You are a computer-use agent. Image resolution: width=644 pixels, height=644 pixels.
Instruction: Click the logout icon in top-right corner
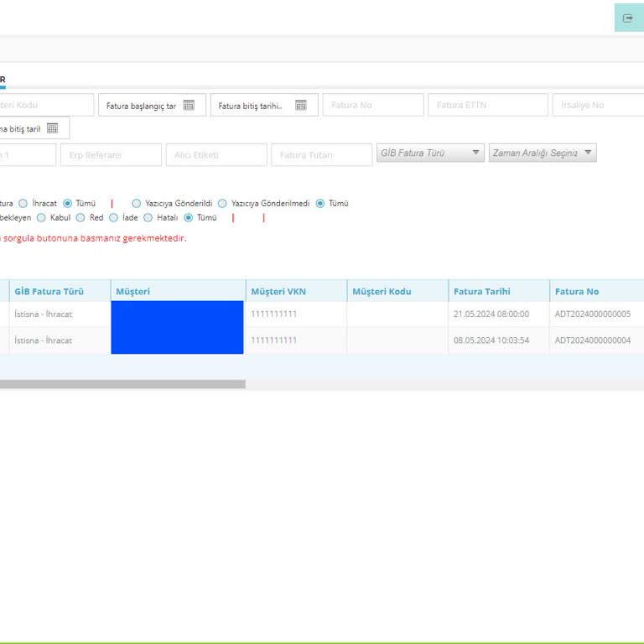[628, 18]
